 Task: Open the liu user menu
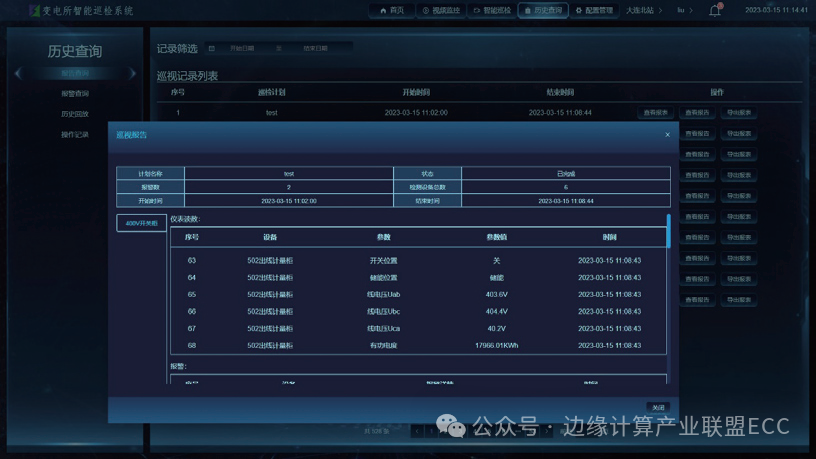click(x=685, y=10)
